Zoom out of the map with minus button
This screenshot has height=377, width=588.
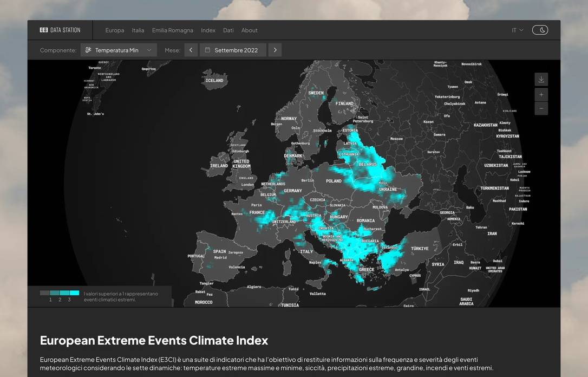[x=541, y=108]
